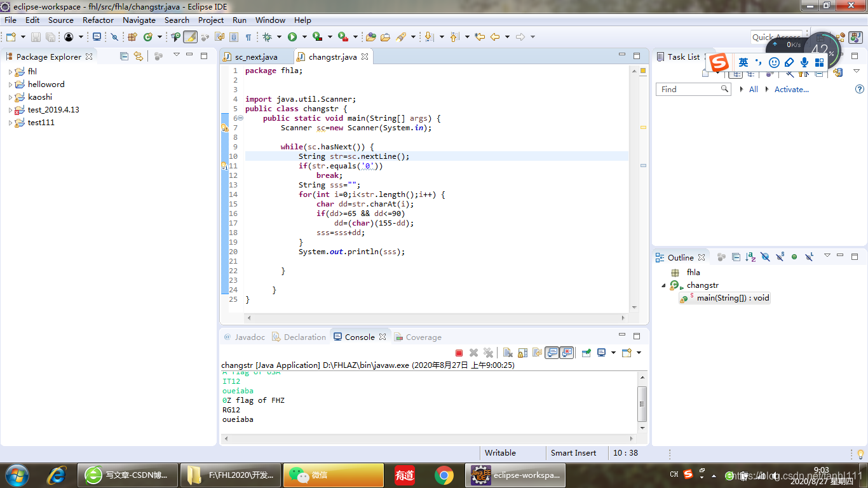This screenshot has height=488, width=868.
Task: Toggle Show Console on standard output change
Action: click(x=552, y=353)
